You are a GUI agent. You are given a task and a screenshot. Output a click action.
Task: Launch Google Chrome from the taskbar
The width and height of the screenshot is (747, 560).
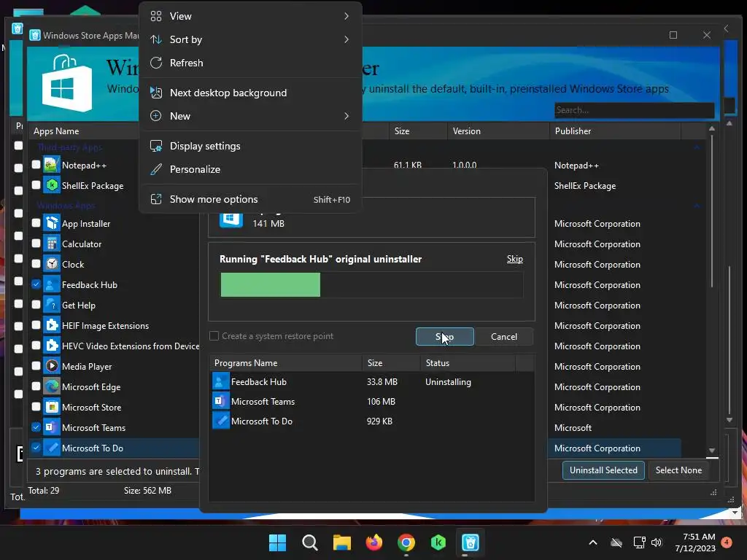tap(406, 542)
